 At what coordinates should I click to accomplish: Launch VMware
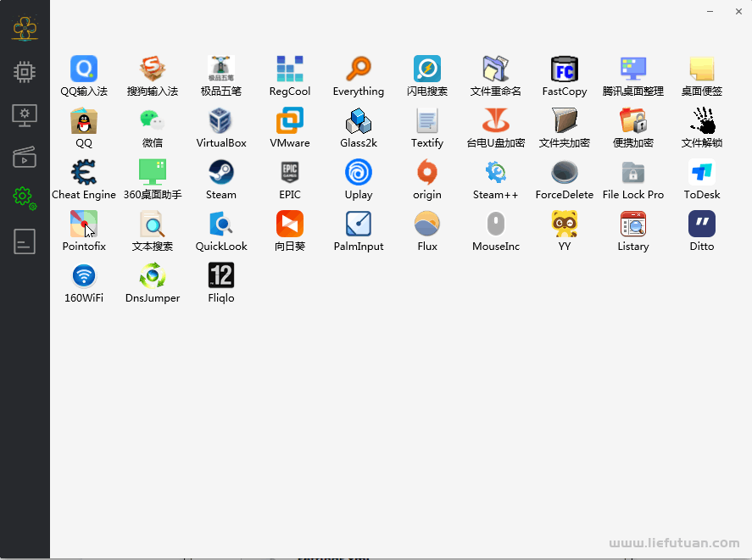[290, 121]
